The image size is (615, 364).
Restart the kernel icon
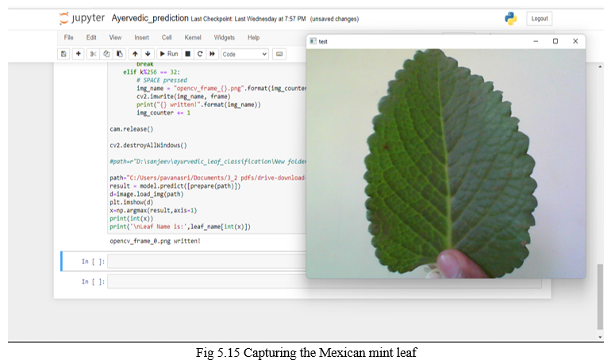coord(200,54)
